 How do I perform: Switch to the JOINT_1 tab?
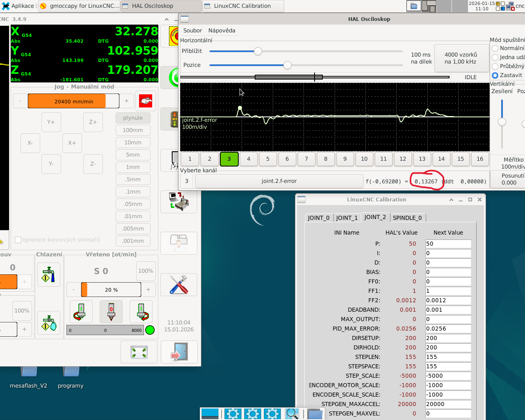coord(347,218)
